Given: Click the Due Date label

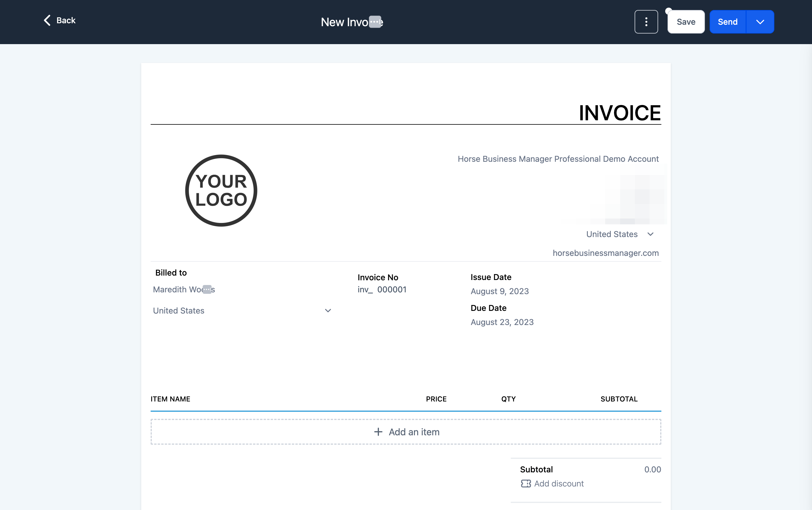Looking at the screenshot, I should [x=488, y=308].
